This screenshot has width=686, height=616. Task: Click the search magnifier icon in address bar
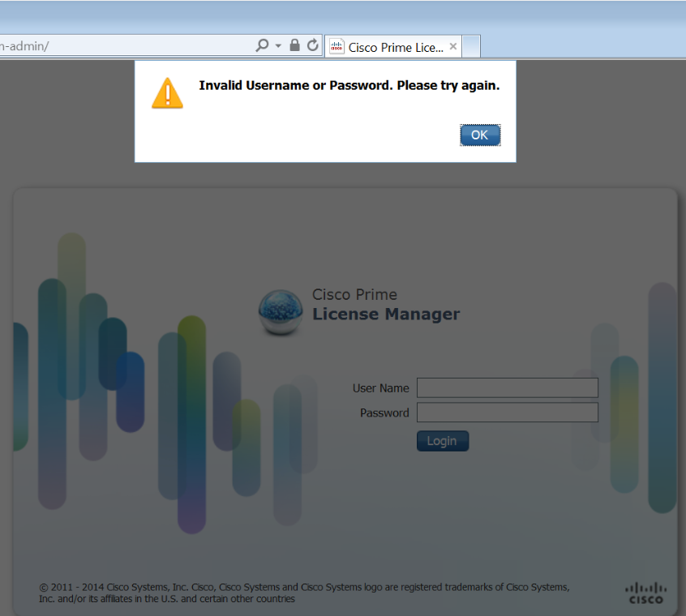click(x=262, y=45)
